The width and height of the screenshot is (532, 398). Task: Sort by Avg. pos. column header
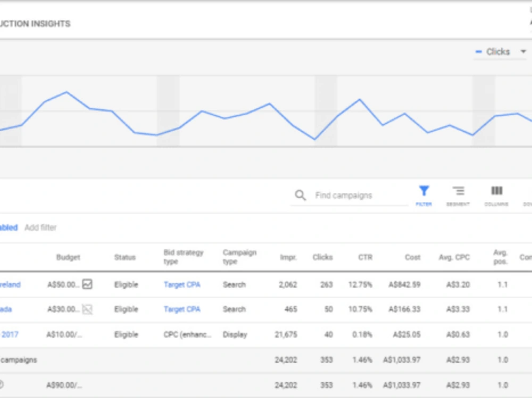[x=501, y=257]
